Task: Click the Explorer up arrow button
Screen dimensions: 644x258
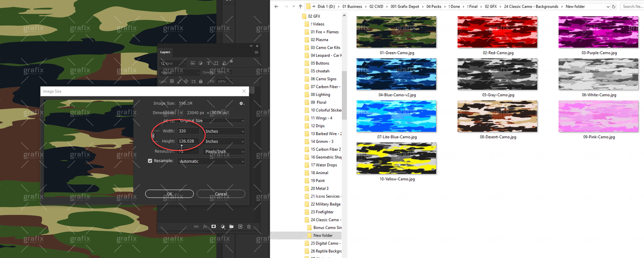Action: 300,7
